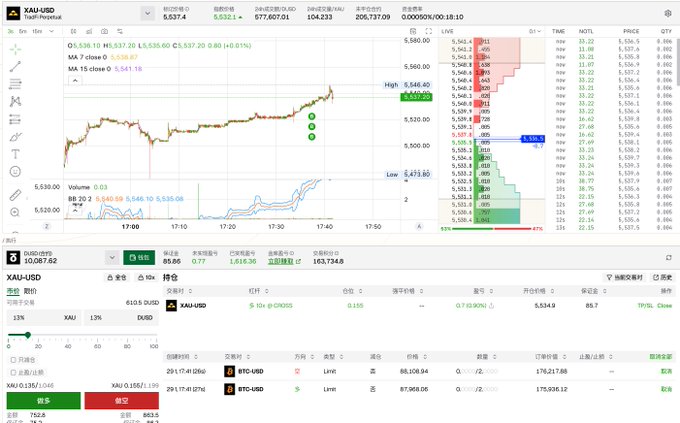Screen dimensions: 680x423
Task: Expand the DUSD account balance dropdown
Action: (x=112, y=257)
